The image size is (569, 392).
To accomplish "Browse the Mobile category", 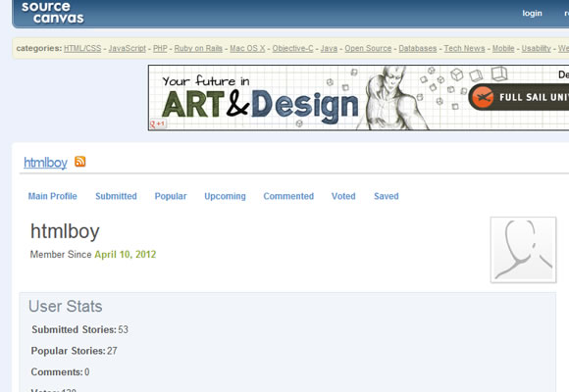I will (503, 48).
